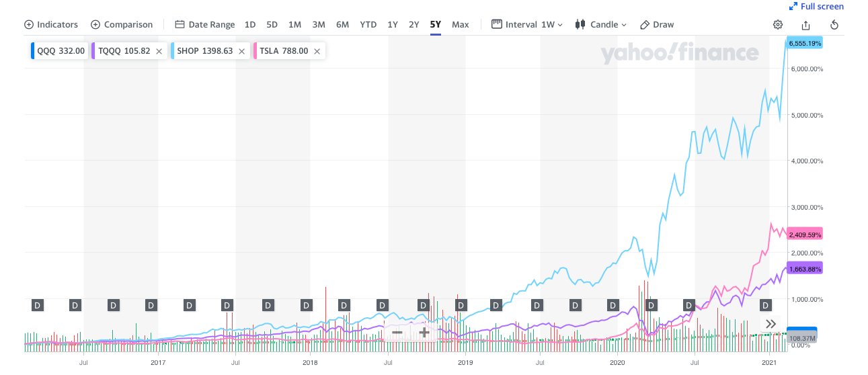The image size is (868, 375).
Task: Click the 2,000.00% axis label
Action: [x=807, y=253]
